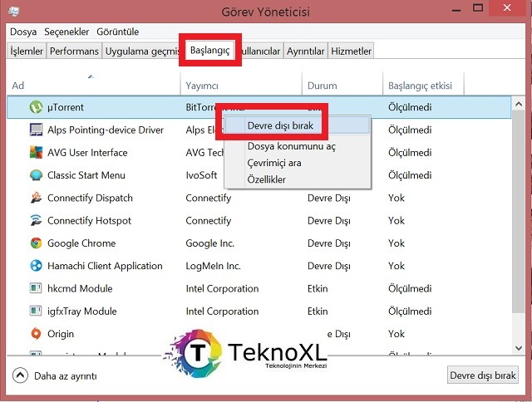Click Ölçülmedi impact of µTorrent
532x402 pixels.
pos(410,107)
